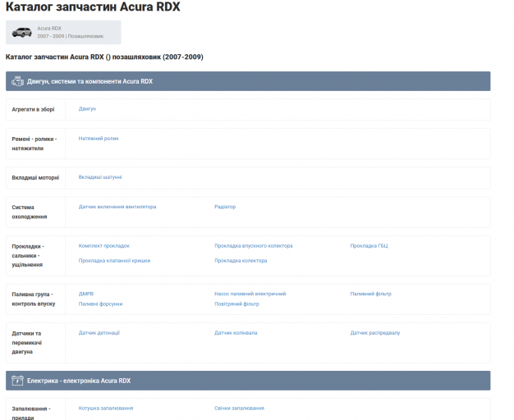This screenshot has height=420, width=514.
Task: Click the Acura RDX car thumbnail image
Action: tap(21, 33)
